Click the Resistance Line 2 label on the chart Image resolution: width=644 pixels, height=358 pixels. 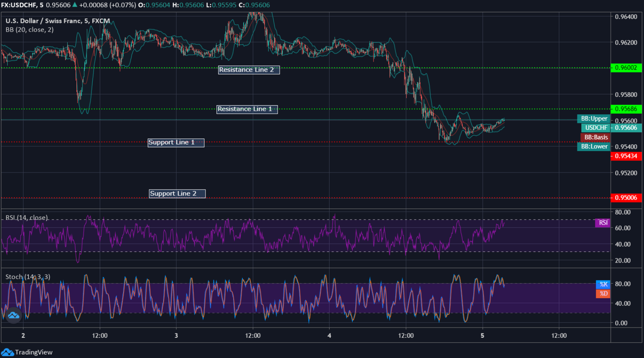coord(248,70)
